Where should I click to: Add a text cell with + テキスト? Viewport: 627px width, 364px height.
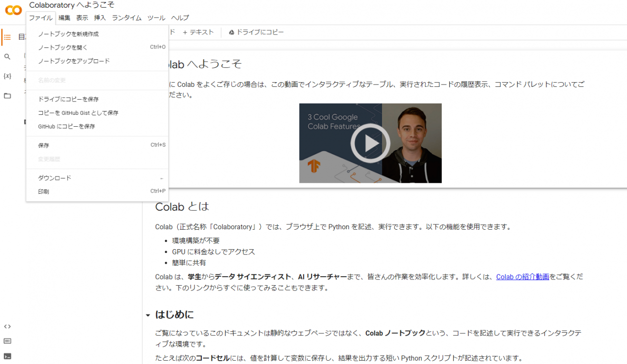point(199,32)
